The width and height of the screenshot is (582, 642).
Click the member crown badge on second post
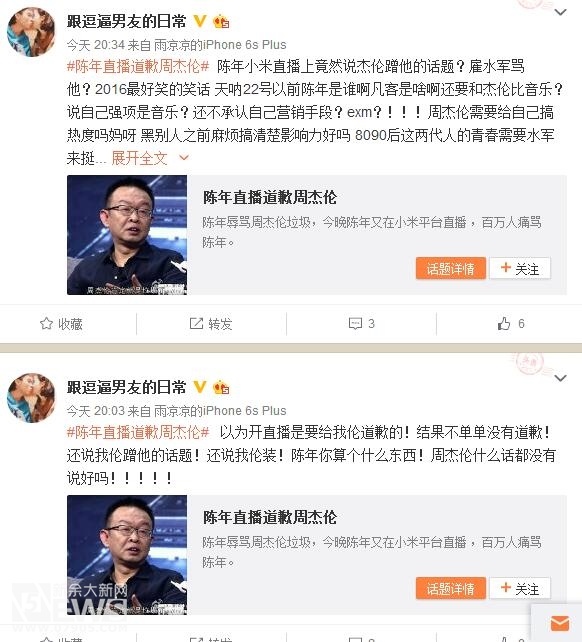point(221,387)
